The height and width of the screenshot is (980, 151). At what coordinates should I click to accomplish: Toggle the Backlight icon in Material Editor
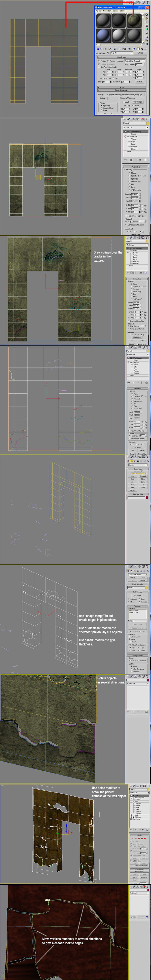147,18
